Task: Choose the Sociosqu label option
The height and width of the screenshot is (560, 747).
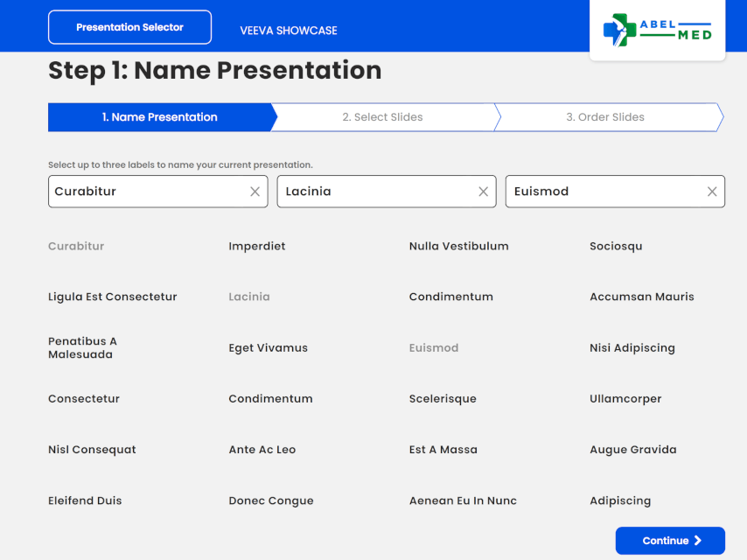Action: pyautogui.click(x=616, y=246)
